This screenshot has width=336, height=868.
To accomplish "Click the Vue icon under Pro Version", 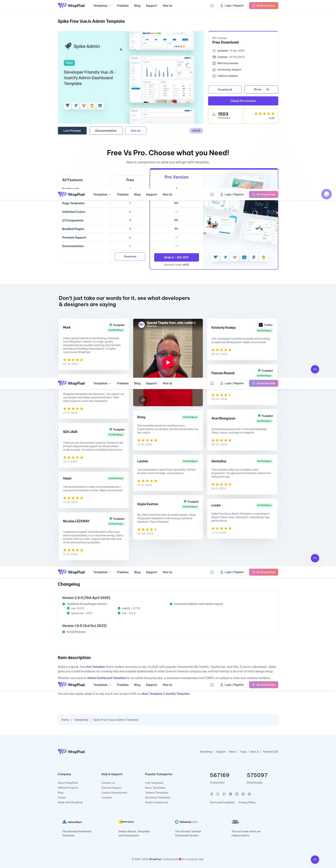I will pos(216,257).
